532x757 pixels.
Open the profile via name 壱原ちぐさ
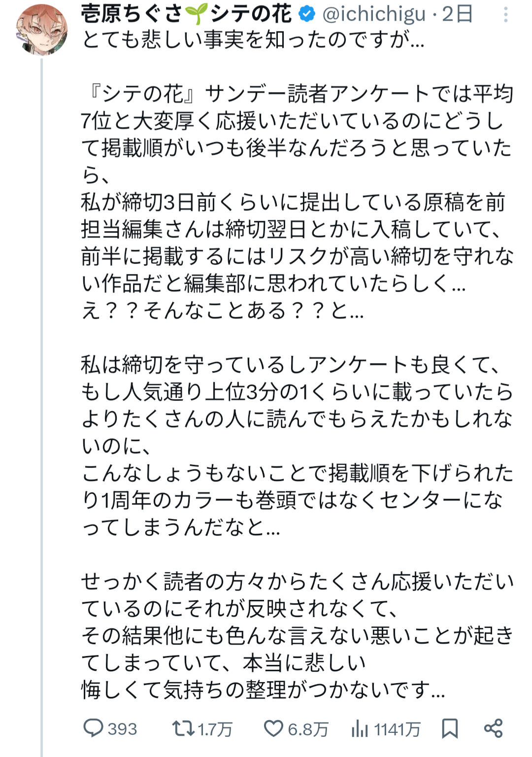tap(132, 14)
